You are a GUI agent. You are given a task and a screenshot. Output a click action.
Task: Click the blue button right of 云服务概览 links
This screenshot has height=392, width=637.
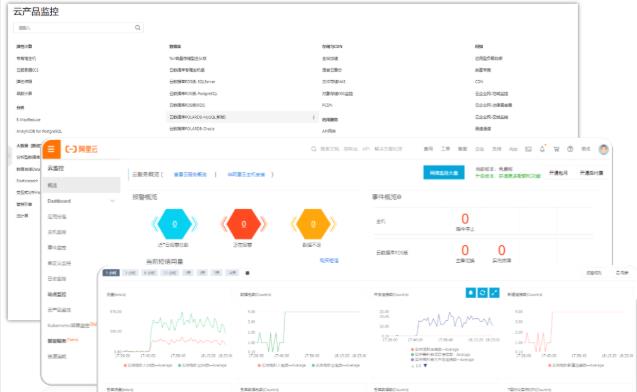444,173
